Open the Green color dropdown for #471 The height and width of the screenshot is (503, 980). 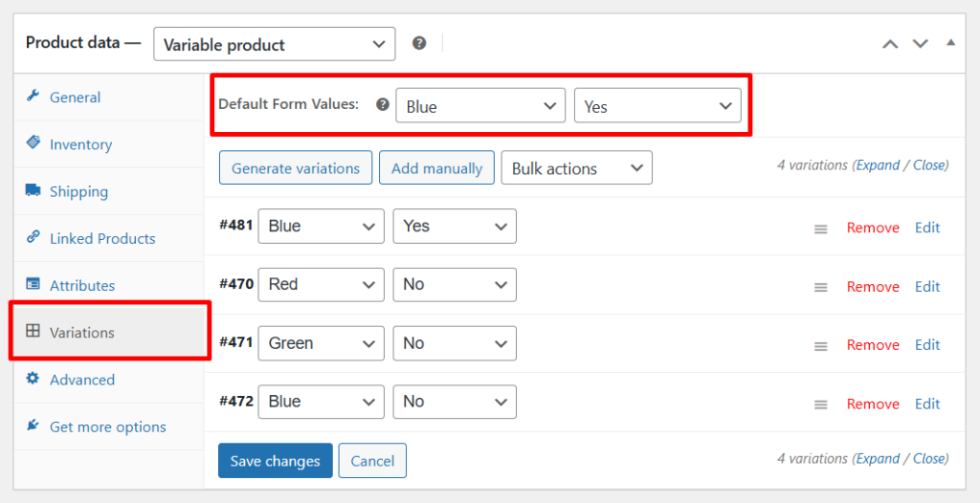[322, 343]
